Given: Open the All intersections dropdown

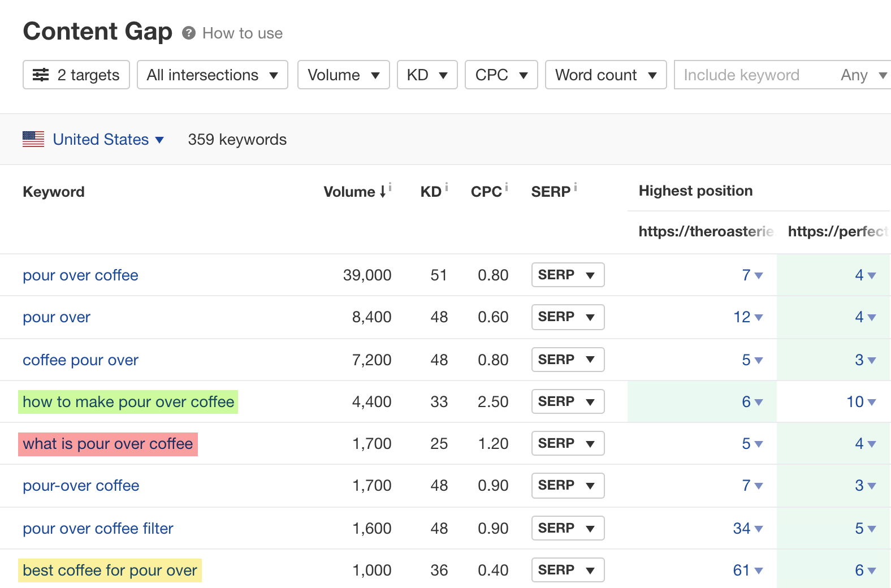Looking at the screenshot, I should (x=212, y=75).
